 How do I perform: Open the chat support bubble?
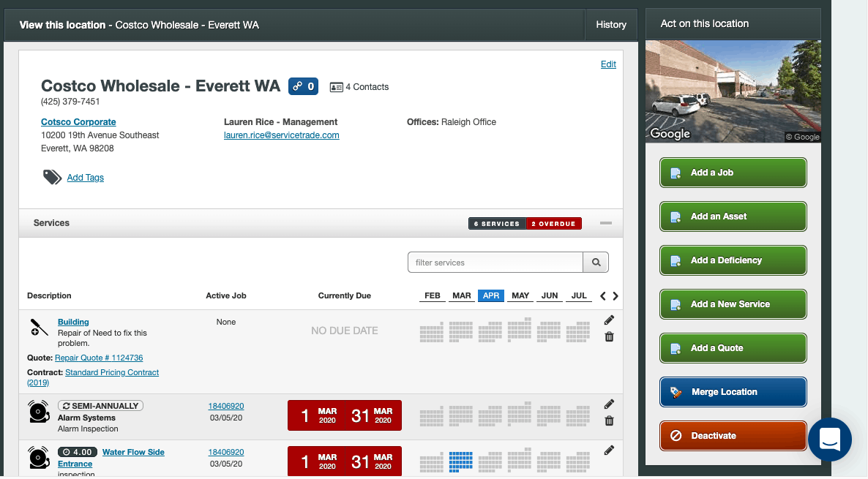click(830, 440)
